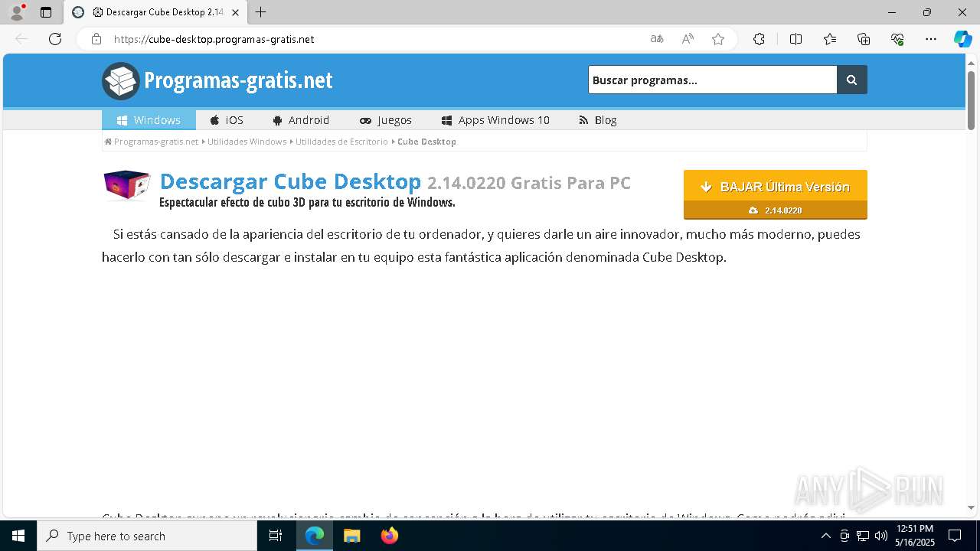The image size is (980, 551).
Task: Click the Programas-gratis.net breadcrumb link
Action: [x=155, y=142]
